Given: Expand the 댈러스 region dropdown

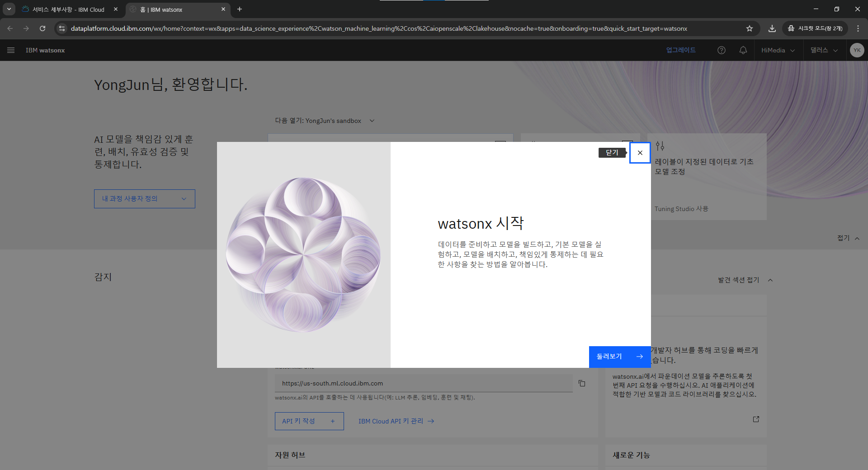Looking at the screenshot, I should click(x=824, y=50).
